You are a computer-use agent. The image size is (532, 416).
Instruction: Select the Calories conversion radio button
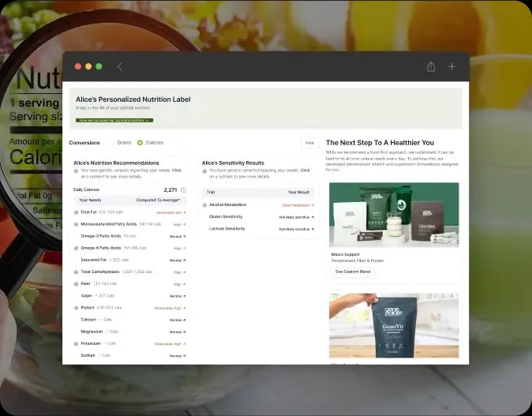[x=140, y=143]
